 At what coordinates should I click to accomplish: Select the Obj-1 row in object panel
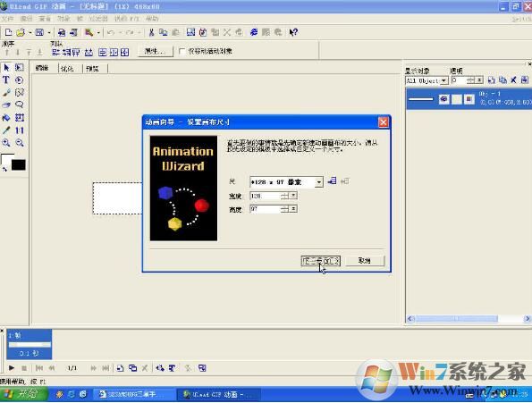coord(469,99)
